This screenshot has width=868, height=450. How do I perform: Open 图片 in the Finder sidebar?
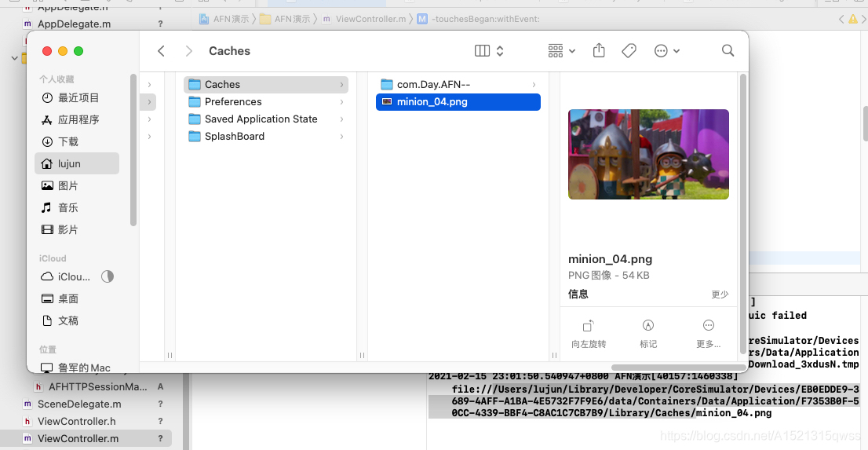tap(77, 185)
